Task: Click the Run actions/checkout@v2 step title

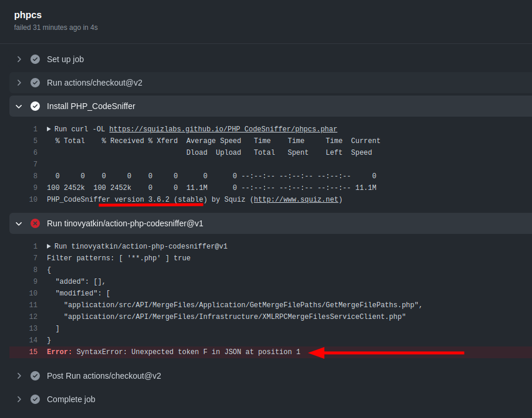Action: [94, 83]
